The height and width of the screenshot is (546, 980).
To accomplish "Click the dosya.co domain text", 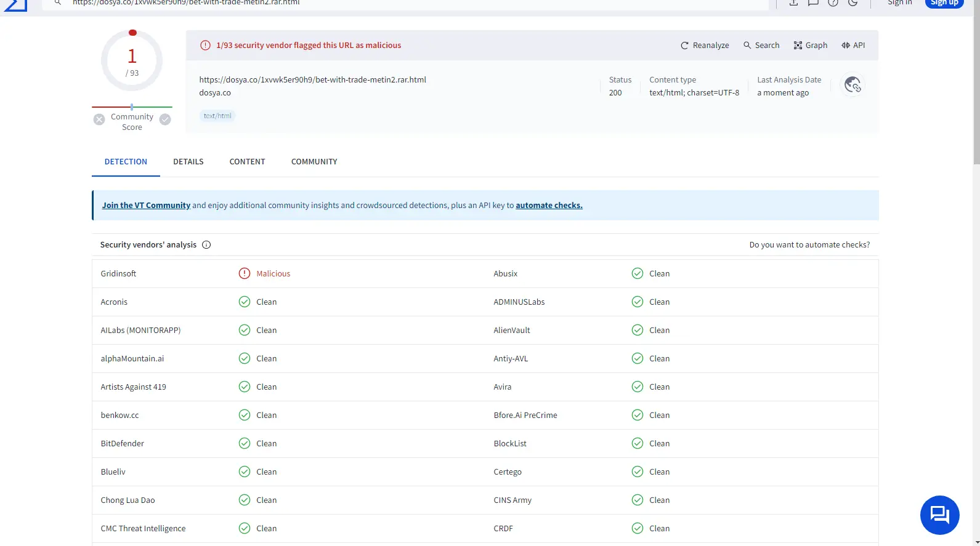I will click(x=215, y=93).
